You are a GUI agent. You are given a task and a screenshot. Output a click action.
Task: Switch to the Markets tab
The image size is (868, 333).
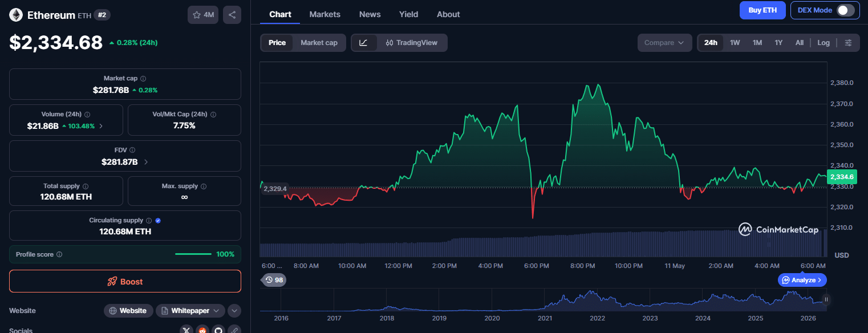tap(325, 14)
